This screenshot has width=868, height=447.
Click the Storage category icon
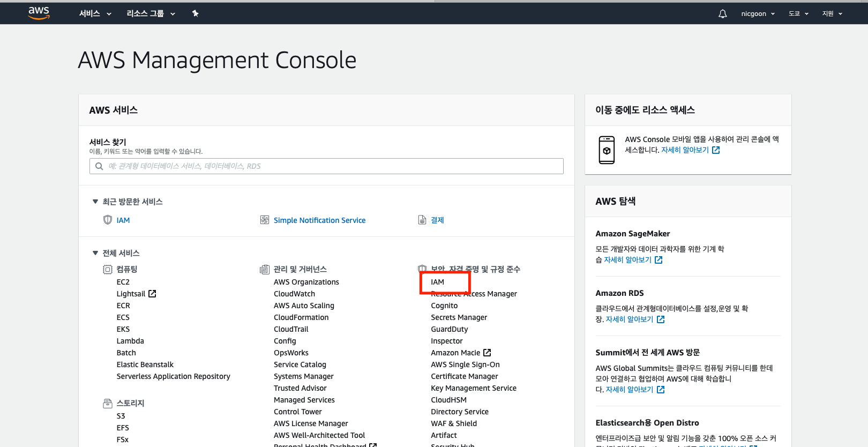click(108, 403)
